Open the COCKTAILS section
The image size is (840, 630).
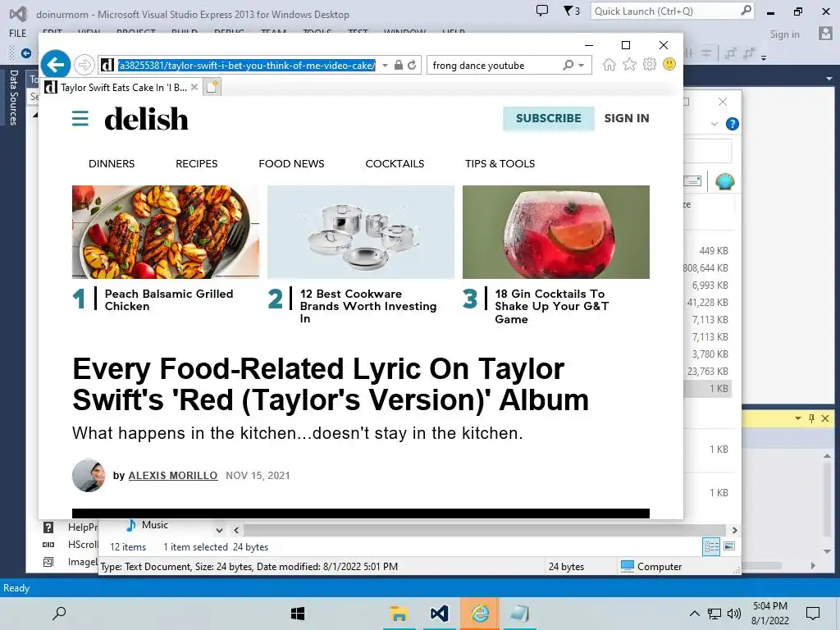point(395,164)
